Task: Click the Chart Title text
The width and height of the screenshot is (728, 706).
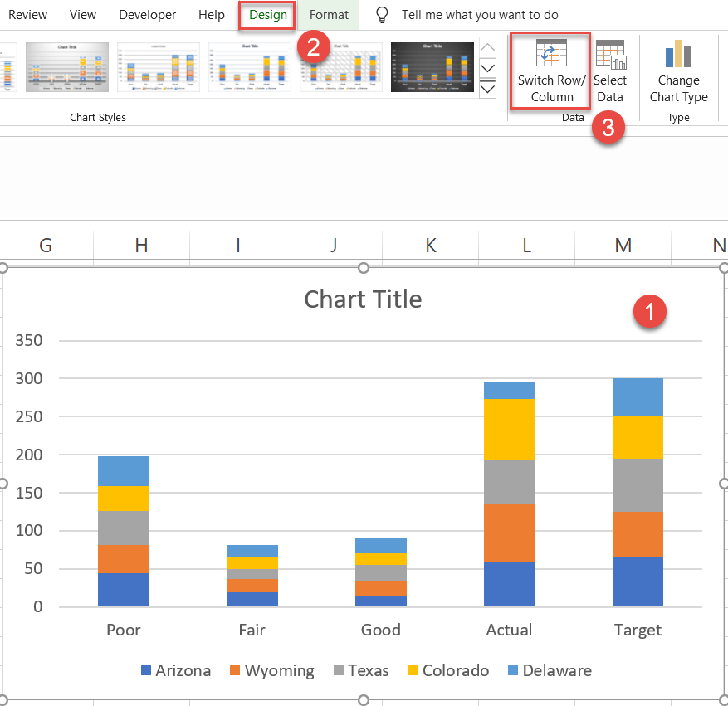Action: coord(363,299)
